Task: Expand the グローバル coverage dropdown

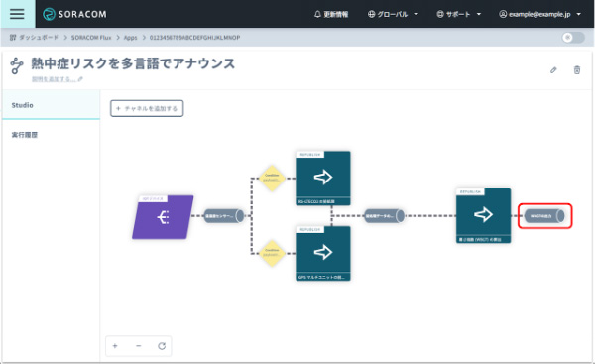Action: coord(393,14)
